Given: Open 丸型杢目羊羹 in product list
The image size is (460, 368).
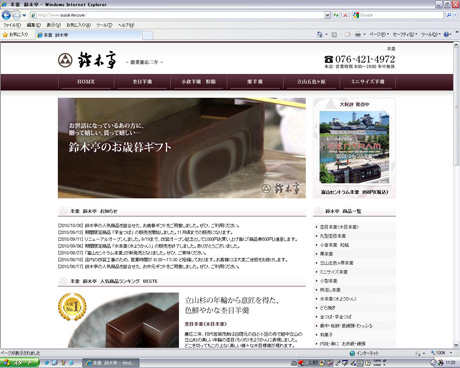Looking at the screenshot, I should (333, 236).
